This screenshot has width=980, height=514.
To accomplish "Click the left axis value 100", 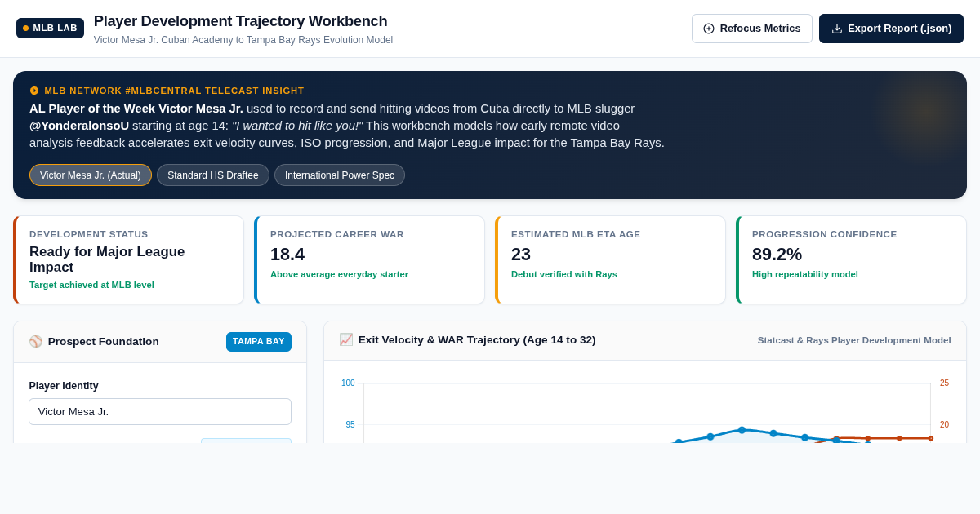I will pyautogui.click(x=348, y=383).
